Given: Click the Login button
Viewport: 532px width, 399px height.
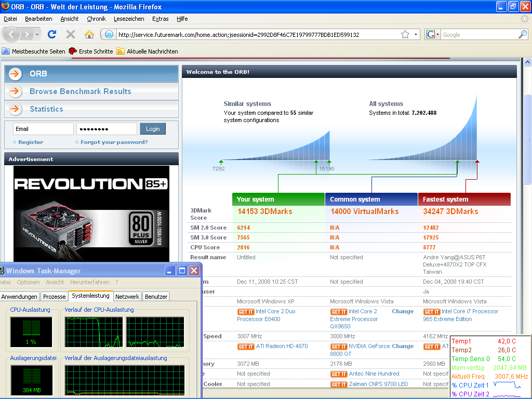Looking at the screenshot, I should pos(153,129).
